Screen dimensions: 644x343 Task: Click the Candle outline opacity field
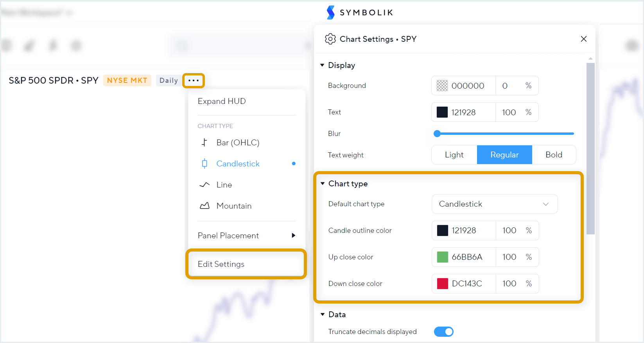(517, 230)
